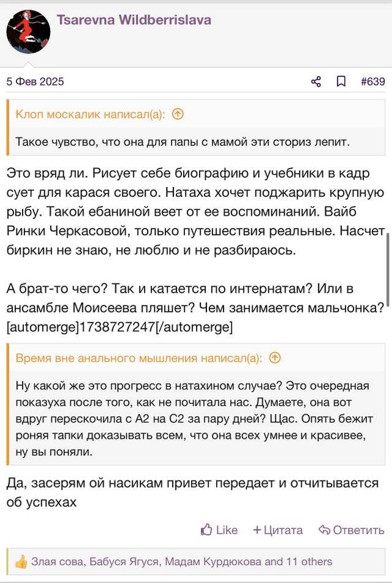
Task: Jump to Время вне анального мышления's quoted post arrow
Action: click(275, 358)
